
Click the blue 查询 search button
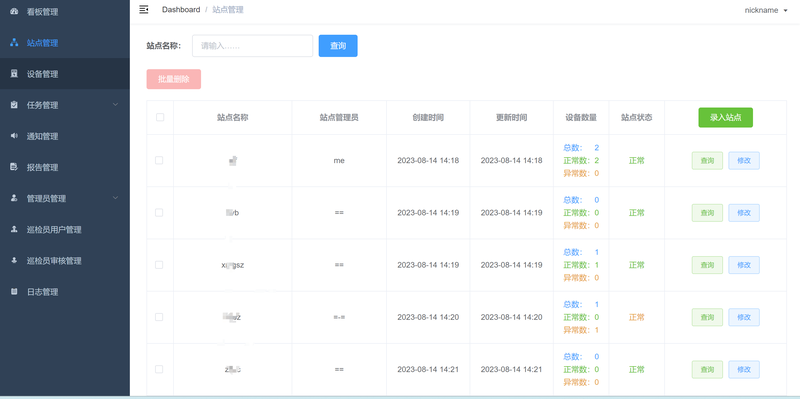click(338, 46)
